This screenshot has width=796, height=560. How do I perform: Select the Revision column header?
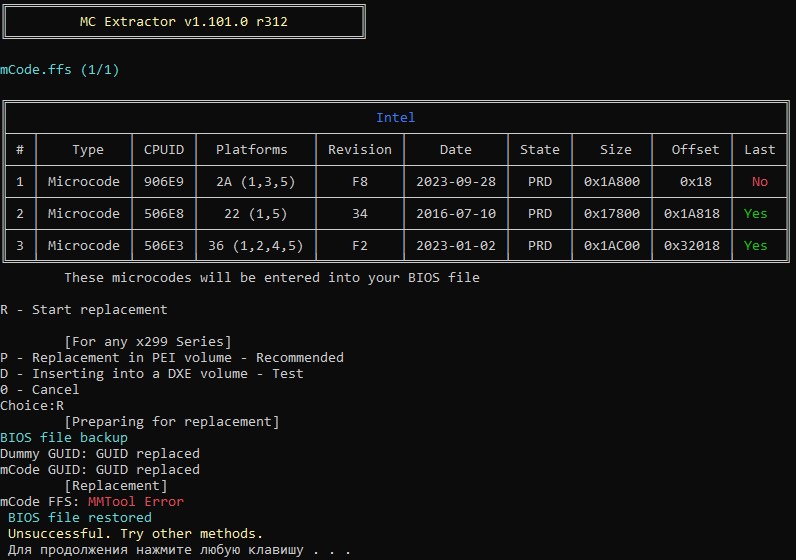pyautogui.click(x=360, y=150)
